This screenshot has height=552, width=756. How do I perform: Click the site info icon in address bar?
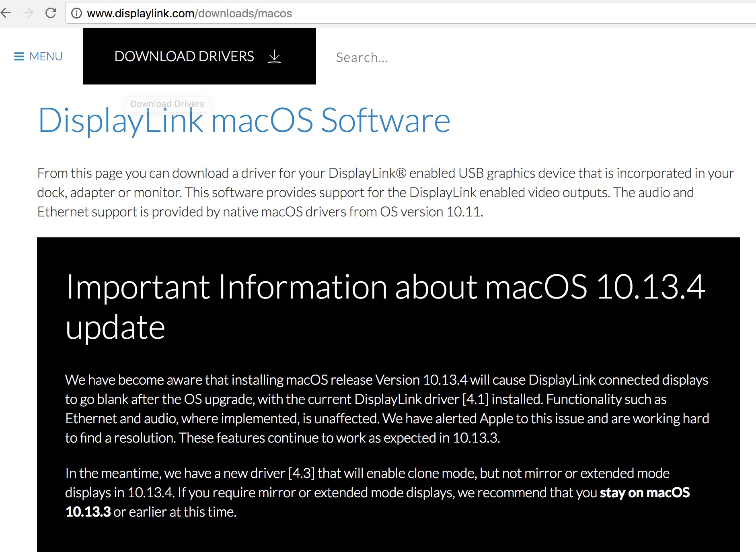[x=76, y=13]
